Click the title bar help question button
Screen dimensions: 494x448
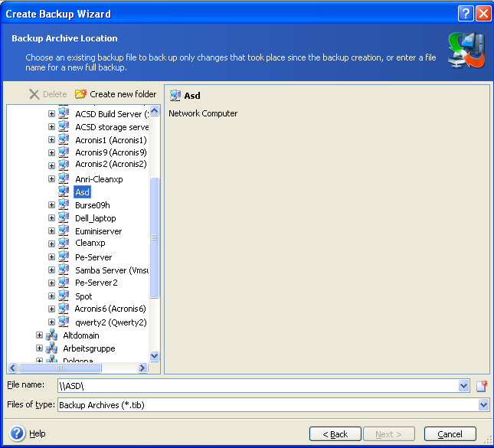coord(466,14)
